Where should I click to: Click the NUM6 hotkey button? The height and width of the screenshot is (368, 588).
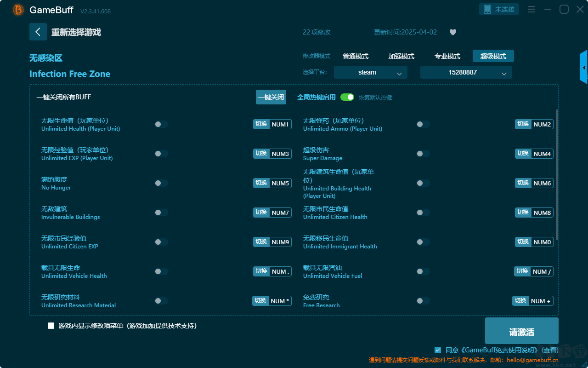coord(534,183)
